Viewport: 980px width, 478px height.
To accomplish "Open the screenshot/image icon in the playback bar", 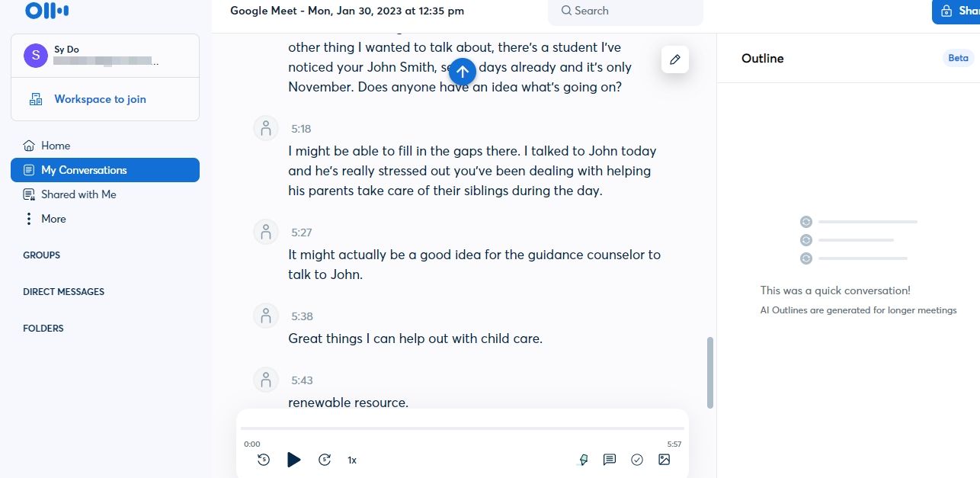I will click(x=664, y=460).
